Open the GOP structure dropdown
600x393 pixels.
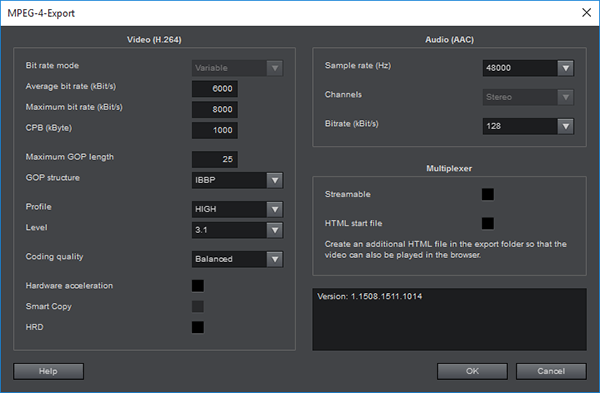[237, 180]
